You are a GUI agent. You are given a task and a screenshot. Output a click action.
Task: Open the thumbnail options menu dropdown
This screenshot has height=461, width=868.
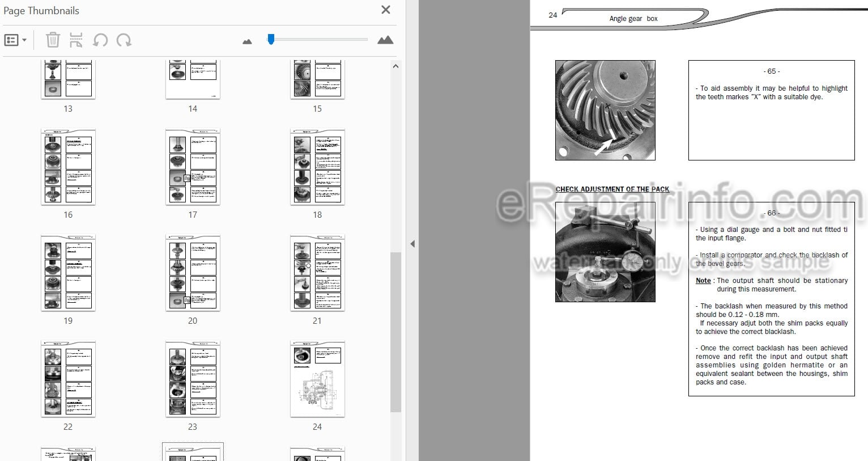[x=15, y=40]
